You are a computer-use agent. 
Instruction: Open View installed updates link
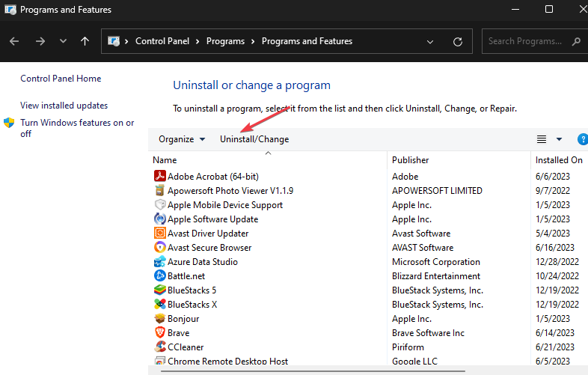pyautogui.click(x=64, y=106)
